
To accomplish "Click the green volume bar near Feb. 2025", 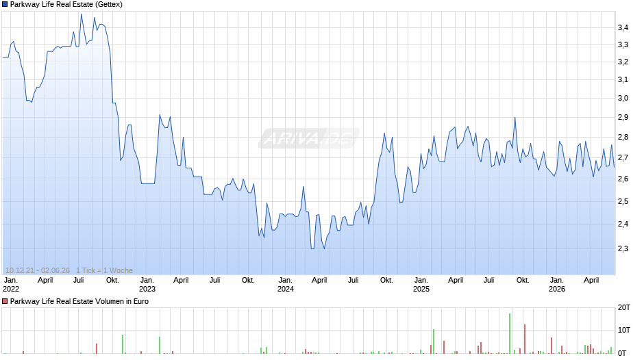I will [433, 342].
